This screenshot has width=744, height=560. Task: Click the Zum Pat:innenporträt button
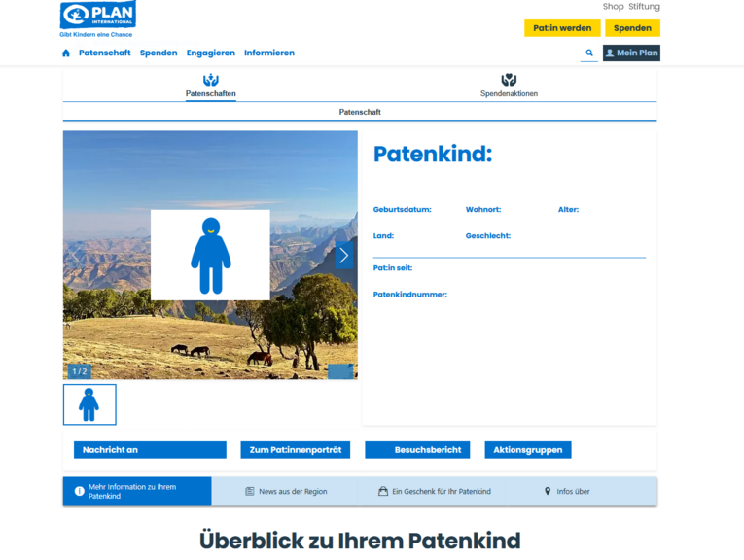coord(295,450)
